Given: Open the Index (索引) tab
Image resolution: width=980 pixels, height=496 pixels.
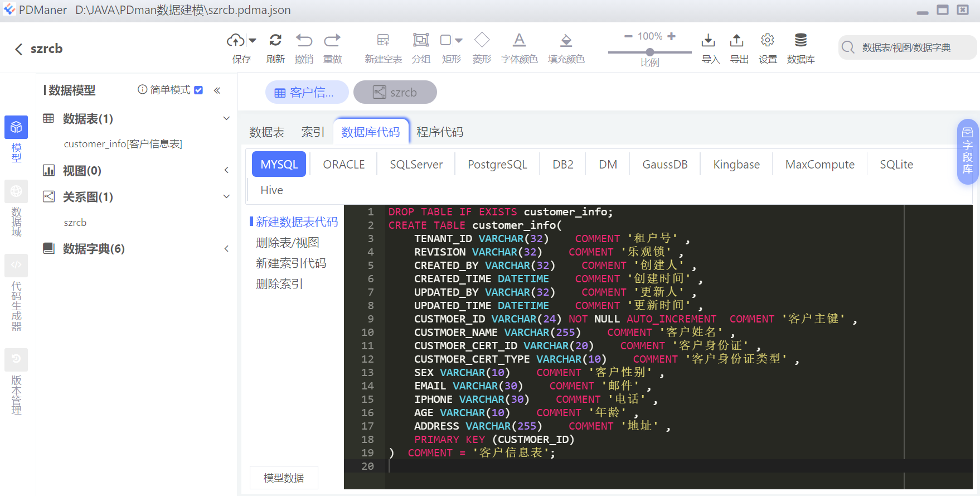Looking at the screenshot, I should [x=313, y=132].
